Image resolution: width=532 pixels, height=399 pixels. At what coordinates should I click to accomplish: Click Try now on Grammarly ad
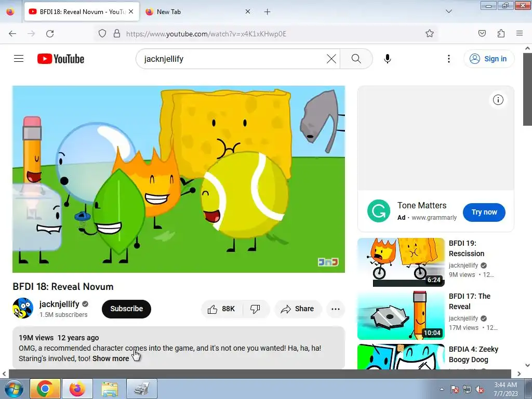[x=484, y=212]
